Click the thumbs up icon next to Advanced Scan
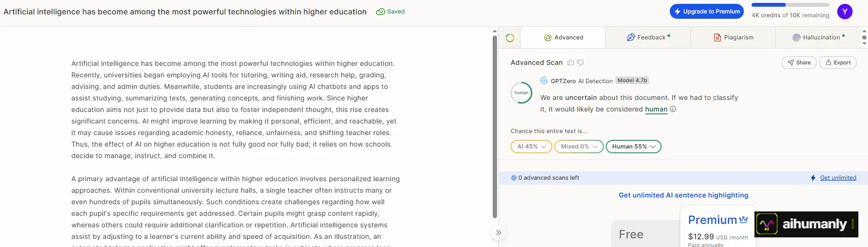868x247 pixels. pyautogui.click(x=571, y=62)
